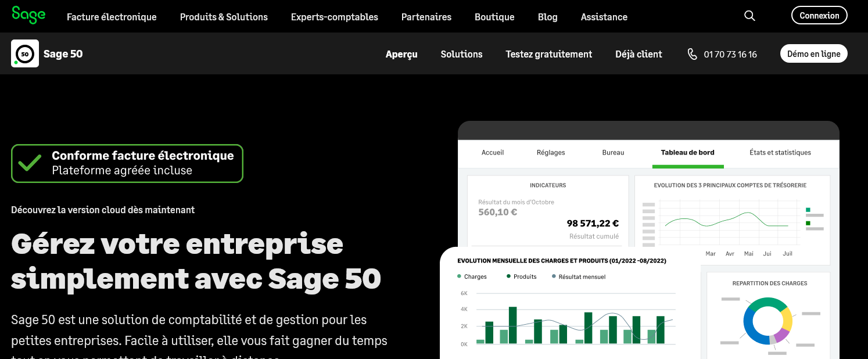Viewport: 868px width, 359px height.
Task: Open the search magnifier icon
Action: [x=749, y=16]
